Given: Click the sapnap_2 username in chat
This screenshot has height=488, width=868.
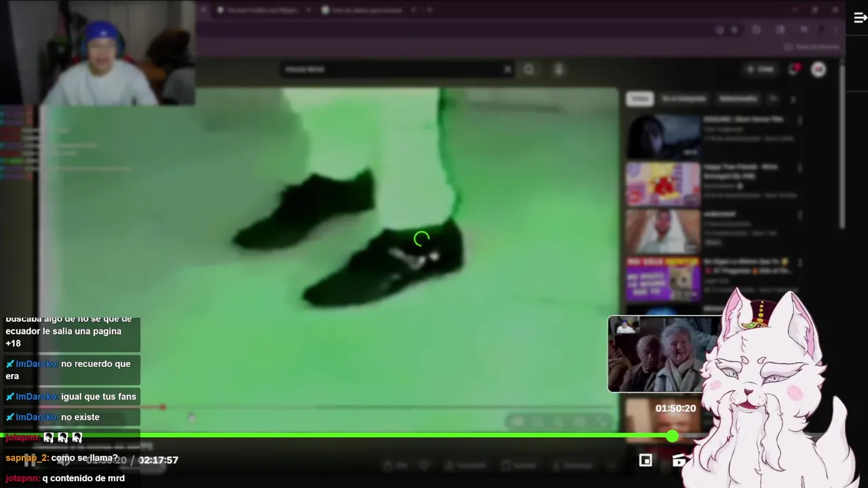Looking at the screenshot, I should click(x=26, y=458).
